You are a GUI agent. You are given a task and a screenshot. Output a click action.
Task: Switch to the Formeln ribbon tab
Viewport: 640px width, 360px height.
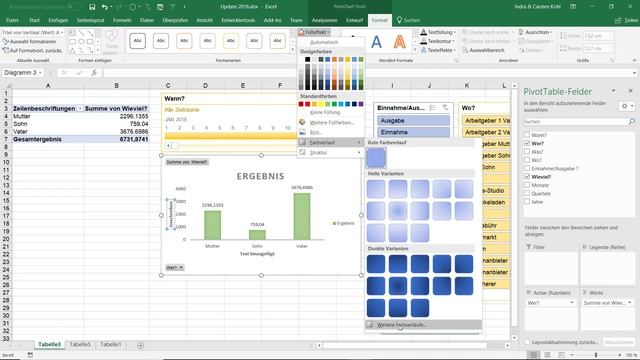122,20
